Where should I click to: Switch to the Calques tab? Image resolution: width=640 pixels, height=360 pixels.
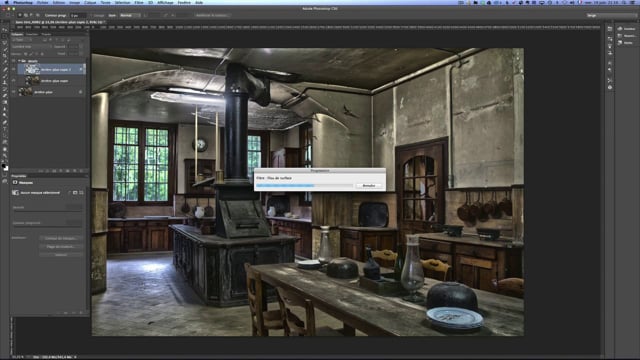coord(17,34)
